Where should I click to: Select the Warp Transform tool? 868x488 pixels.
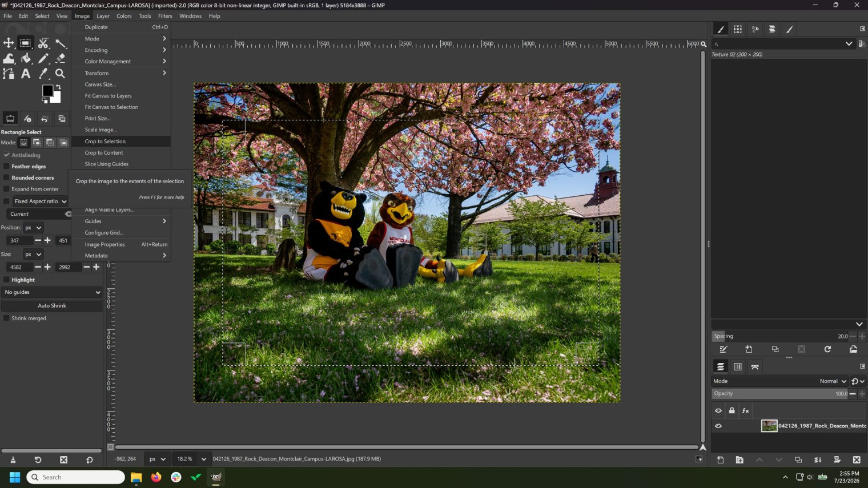[x=9, y=58]
